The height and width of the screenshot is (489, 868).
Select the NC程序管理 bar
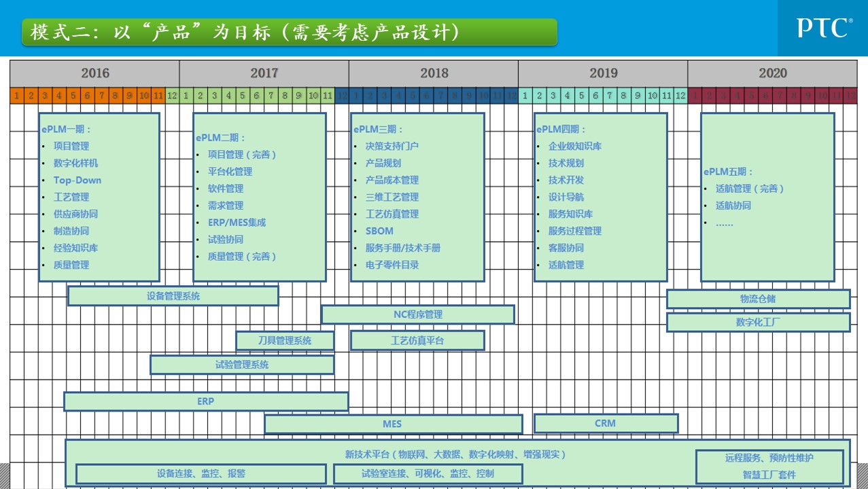(x=417, y=314)
